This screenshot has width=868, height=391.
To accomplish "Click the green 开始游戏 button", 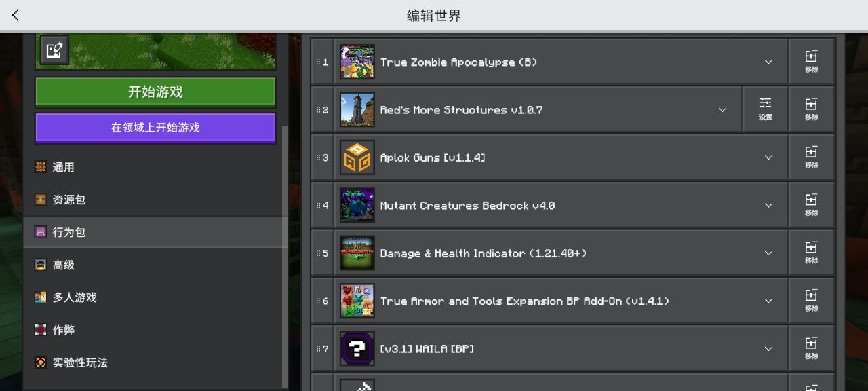I will (x=155, y=92).
